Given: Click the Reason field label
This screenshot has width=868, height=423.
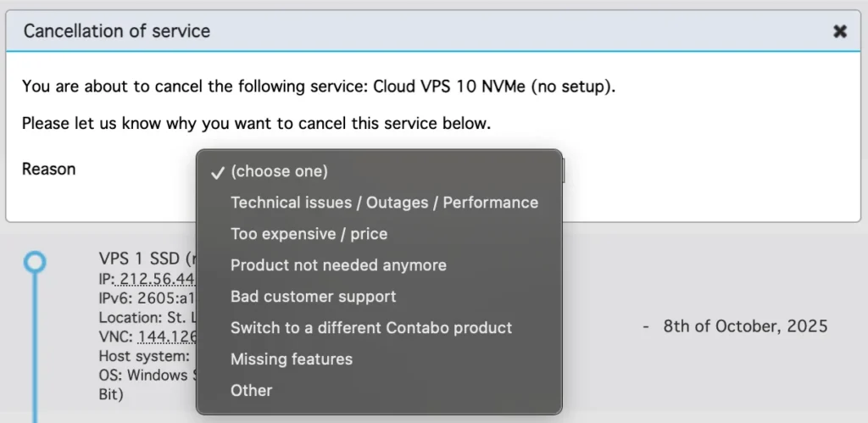Looking at the screenshot, I should [48, 170].
